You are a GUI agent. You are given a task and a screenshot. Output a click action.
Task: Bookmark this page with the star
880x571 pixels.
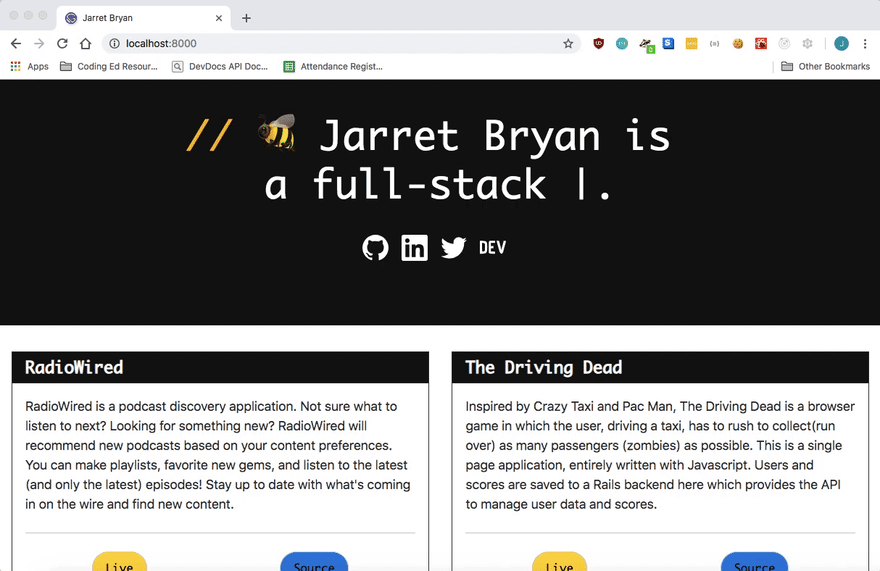568,43
